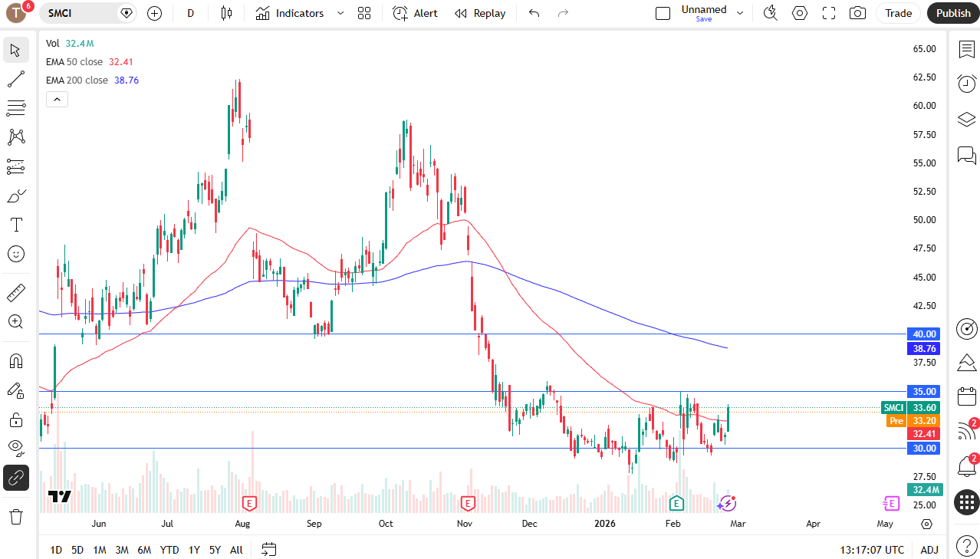The width and height of the screenshot is (980, 559).
Task: Open the candlestick chart type menu
Action: click(226, 13)
